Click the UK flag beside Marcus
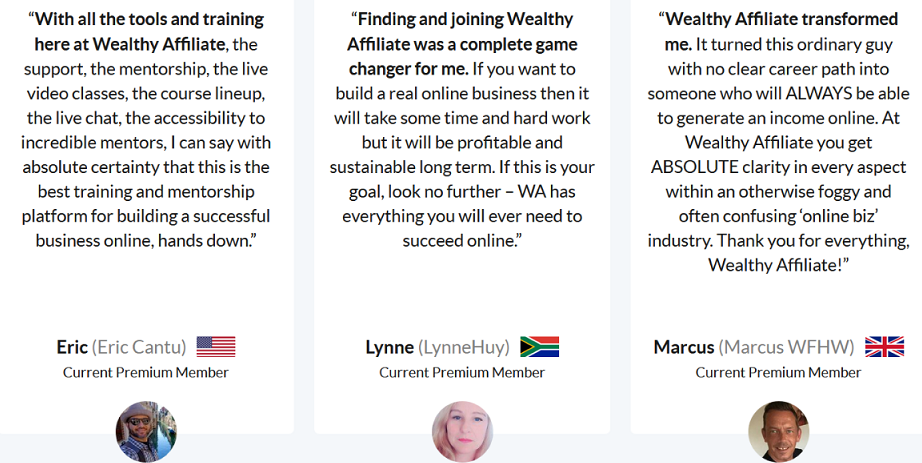922x463 pixels. click(884, 347)
